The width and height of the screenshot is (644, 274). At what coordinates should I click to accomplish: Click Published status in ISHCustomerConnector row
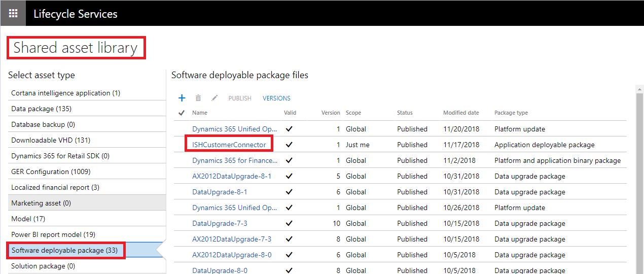412,145
